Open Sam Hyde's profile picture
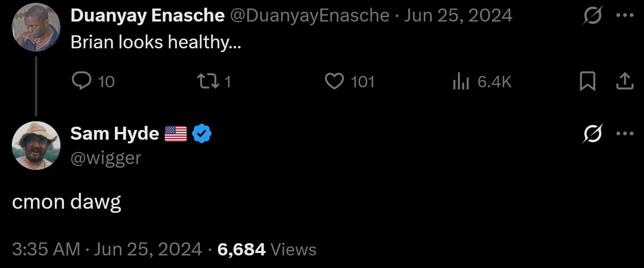This screenshot has width=644, height=268. [36, 145]
